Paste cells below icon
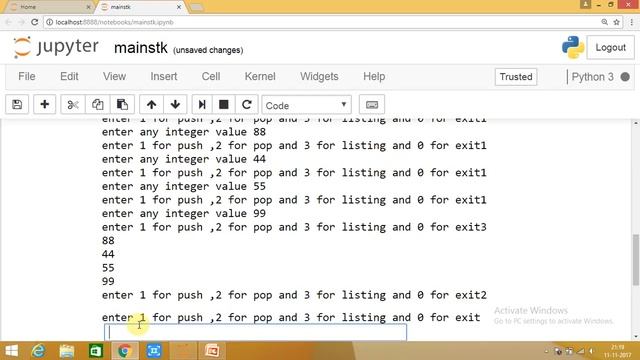 point(122,104)
